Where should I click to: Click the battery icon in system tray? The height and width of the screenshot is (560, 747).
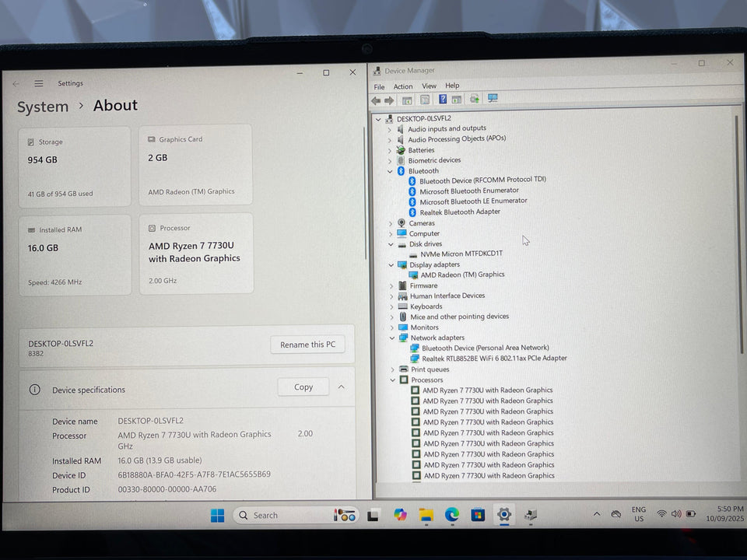(x=691, y=514)
